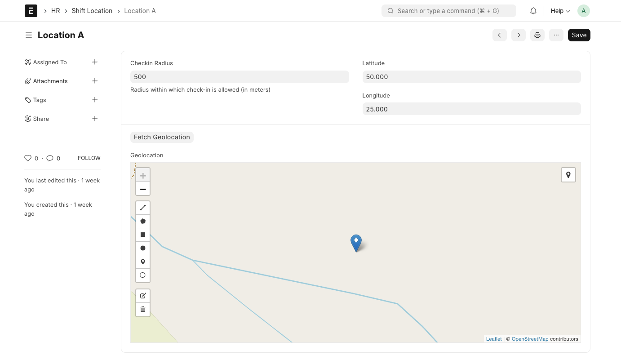Click FOLLOW to follow this document
The height and width of the screenshot is (364, 621).
89,158
